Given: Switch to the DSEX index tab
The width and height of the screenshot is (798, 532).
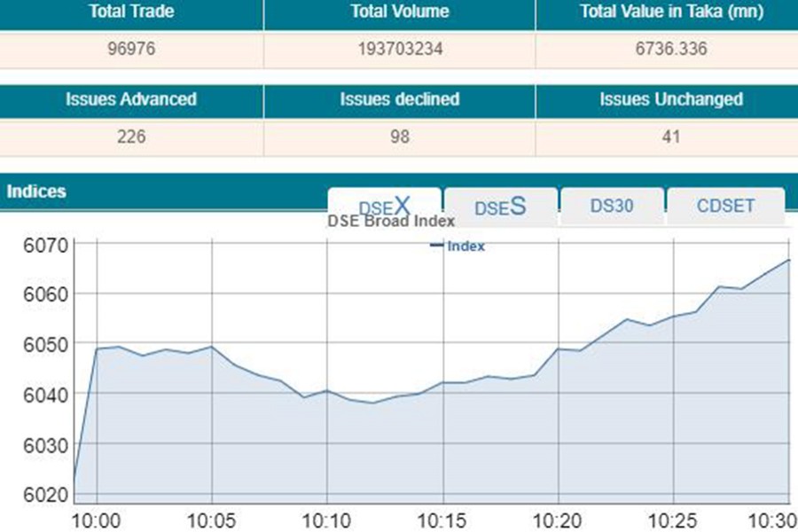Looking at the screenshot, I should [384, 207].
